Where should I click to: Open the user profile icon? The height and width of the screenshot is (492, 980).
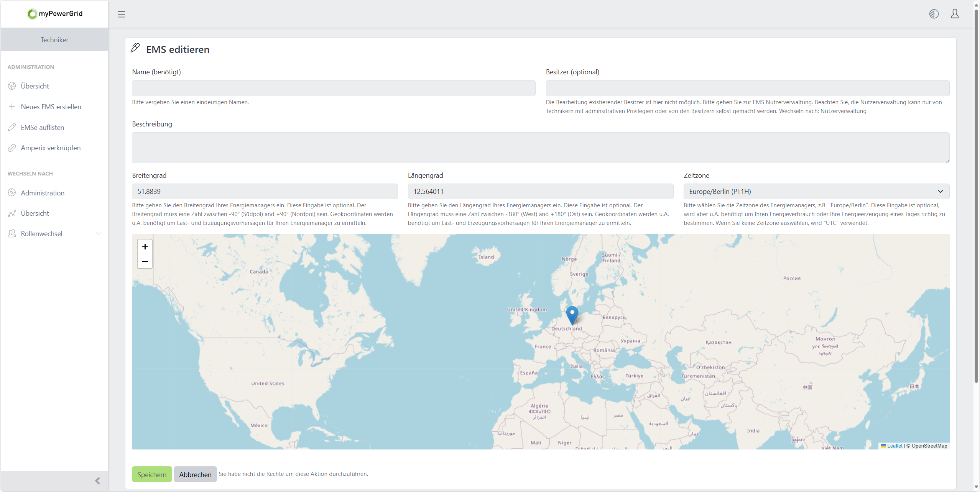tap(955, 14)
